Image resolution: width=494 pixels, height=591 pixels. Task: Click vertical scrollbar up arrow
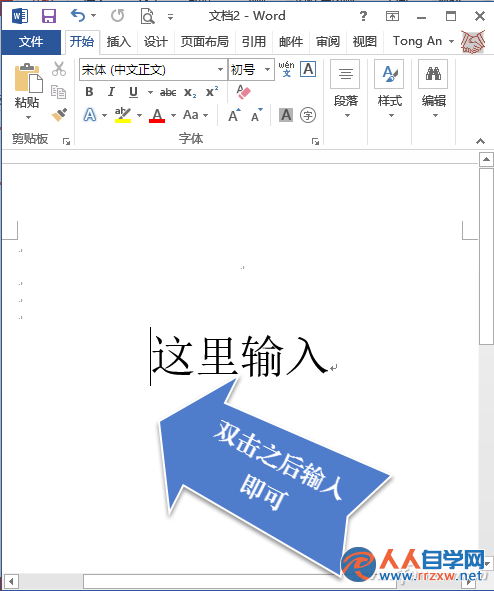coord(486,160)
